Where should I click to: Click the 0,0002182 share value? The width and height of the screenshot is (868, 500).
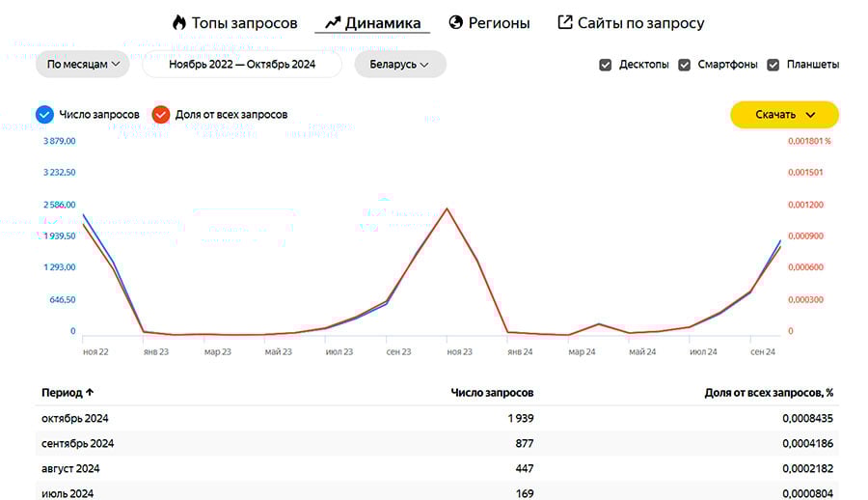click(807, 468)
